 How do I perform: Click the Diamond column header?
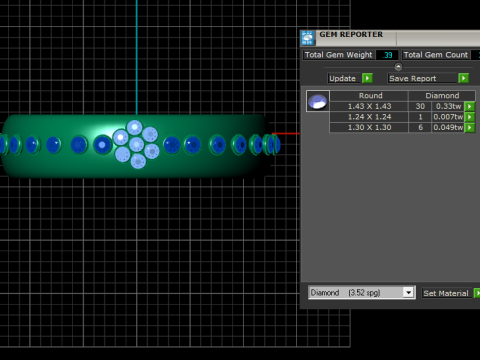(442, 96)
